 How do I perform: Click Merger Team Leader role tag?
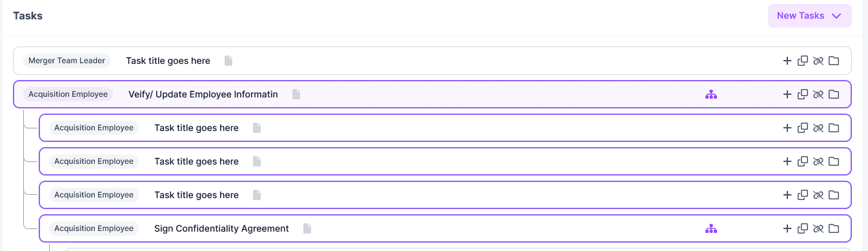[x=67, y=61]
